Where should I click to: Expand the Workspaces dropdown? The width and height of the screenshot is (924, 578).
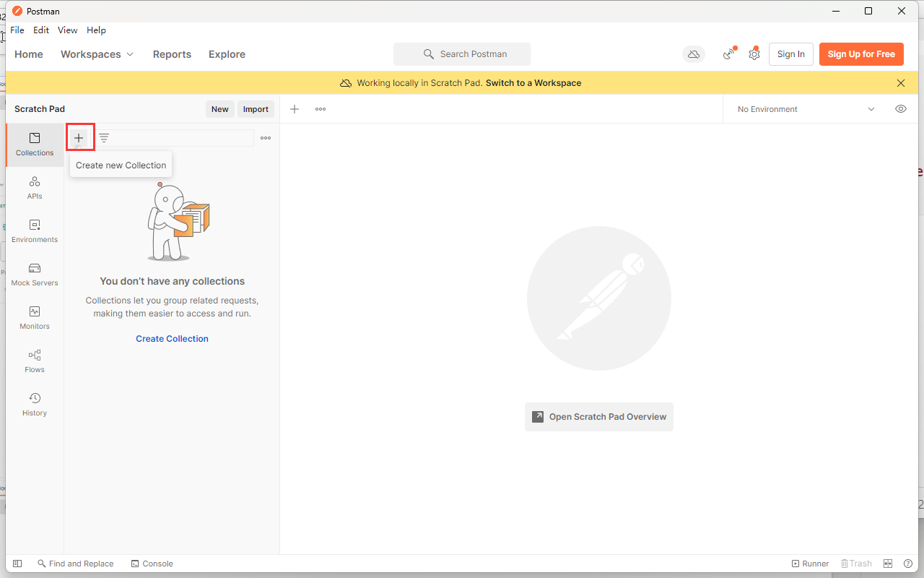(97, 54)
